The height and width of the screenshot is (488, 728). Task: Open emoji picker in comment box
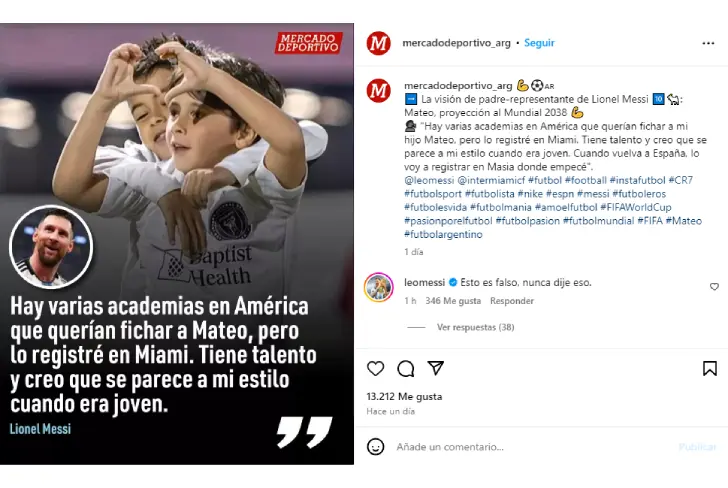[x=375, y=447]
